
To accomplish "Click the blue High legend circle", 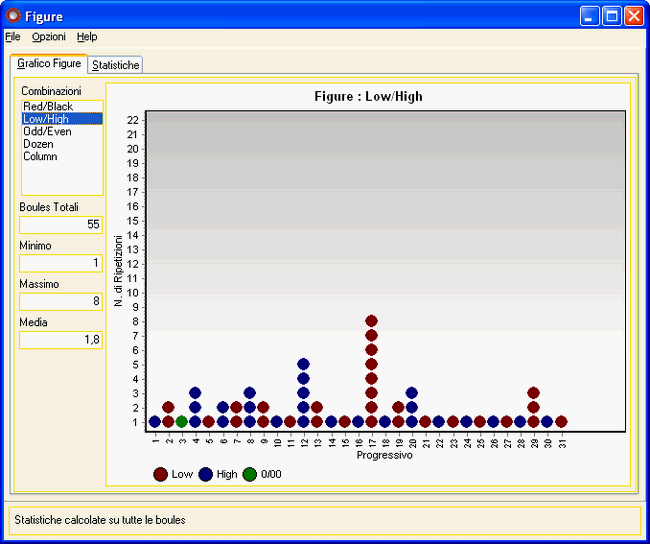I will click(206, 474).
